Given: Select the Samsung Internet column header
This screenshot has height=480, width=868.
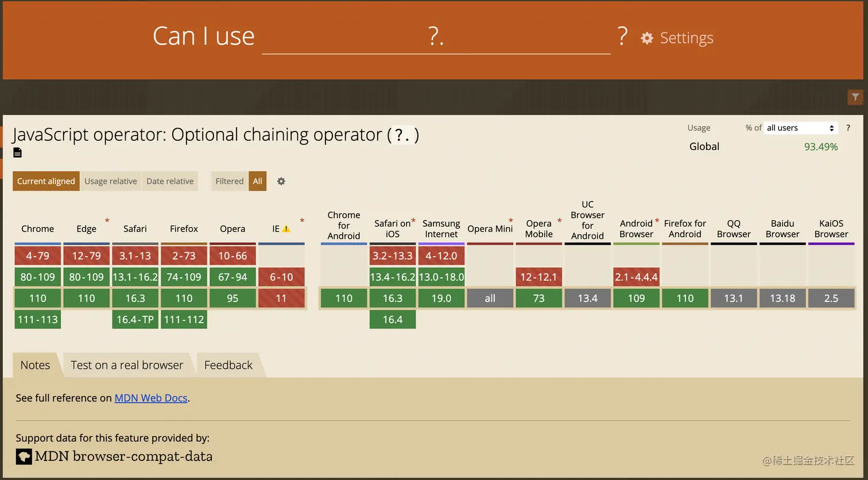Looking at the screenshot, I should click(x=441, y=229).
